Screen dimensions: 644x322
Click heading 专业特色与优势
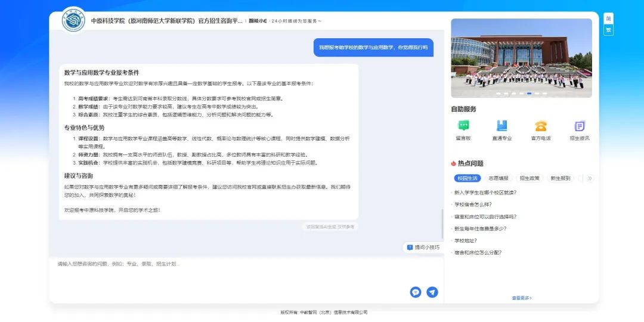point(84,128)
